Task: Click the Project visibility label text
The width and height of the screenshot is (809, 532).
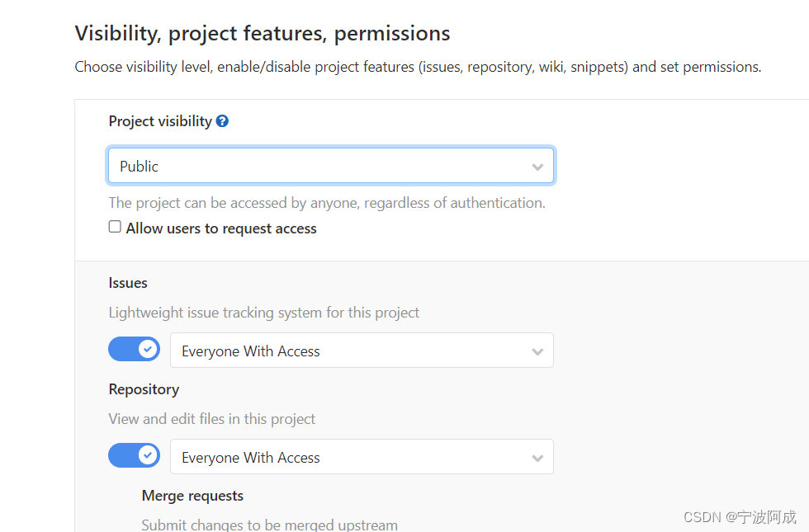Action: tap(160, 121)
